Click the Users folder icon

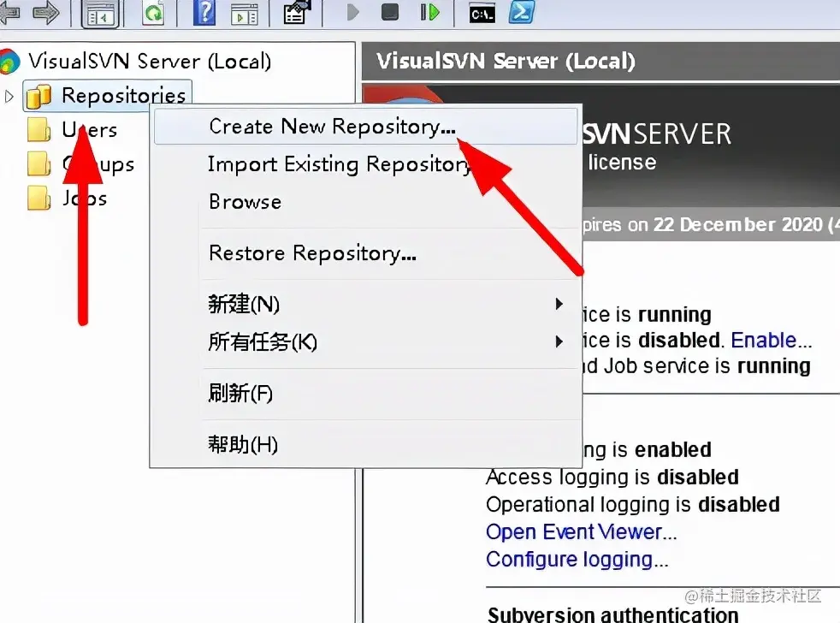(x=39, y=130)
